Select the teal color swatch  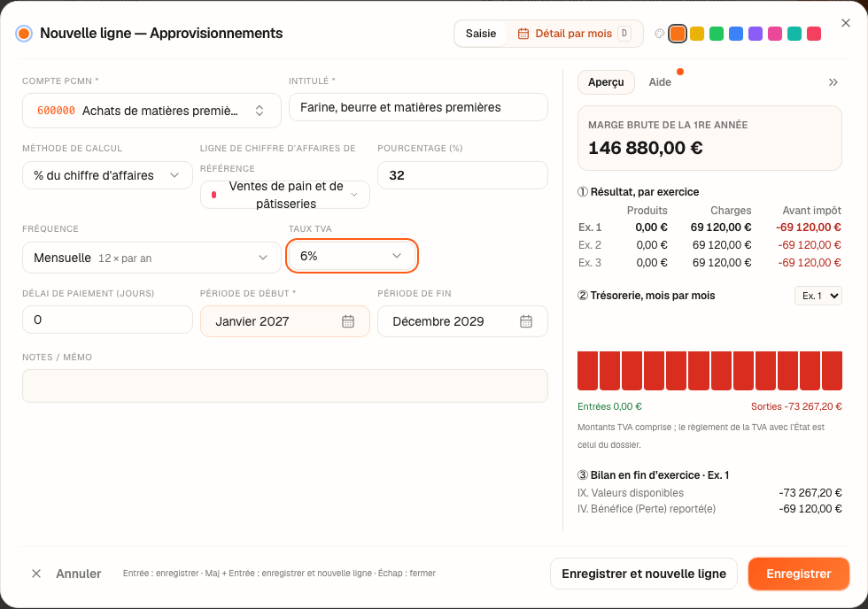click(x=794, y=34)
